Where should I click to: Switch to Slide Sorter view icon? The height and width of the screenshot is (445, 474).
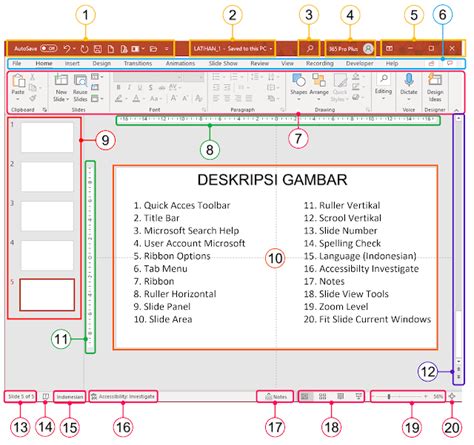coord(322,396)
